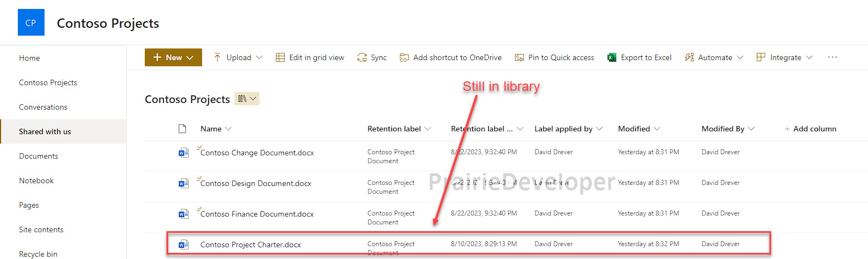The width and height of the screenshot is (868, 259).
Task: Click the Contoso Projects site title
Action: pyautogui.click(x=108, y=23)
